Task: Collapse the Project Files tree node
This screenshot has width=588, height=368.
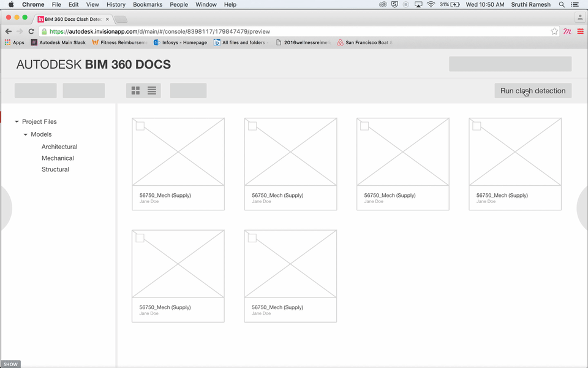Action: [17, 121]
